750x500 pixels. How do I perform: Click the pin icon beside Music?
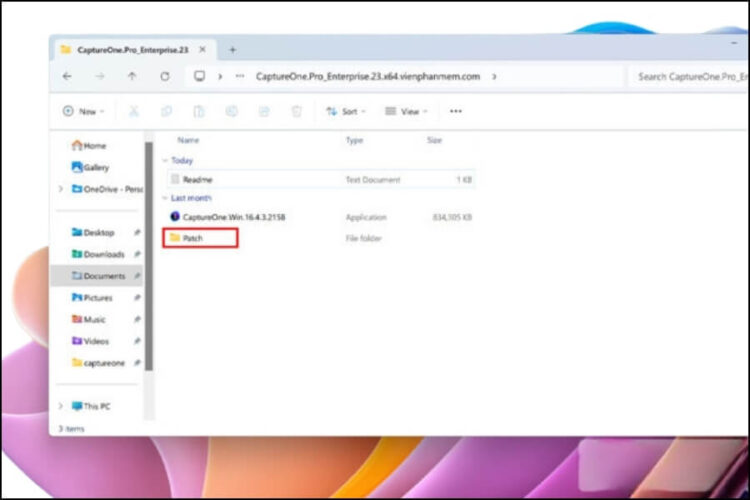137,319
